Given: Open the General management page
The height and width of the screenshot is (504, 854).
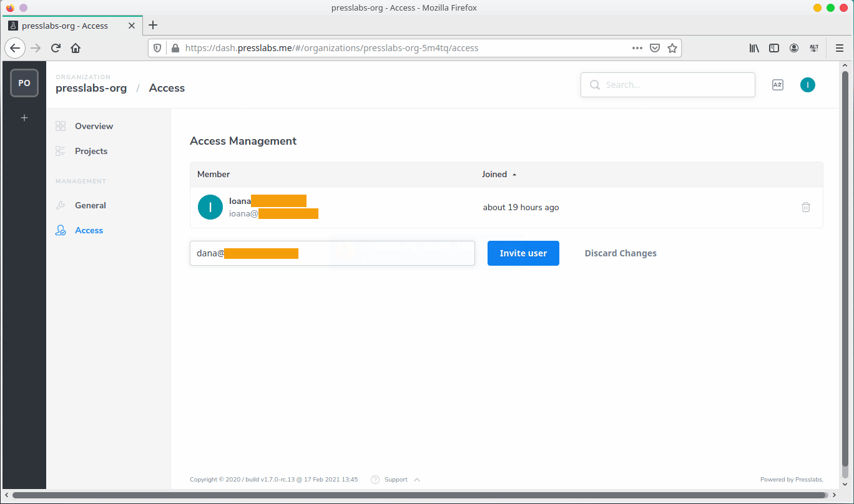Looking at the screenshot, I should [x=91, y=205].
